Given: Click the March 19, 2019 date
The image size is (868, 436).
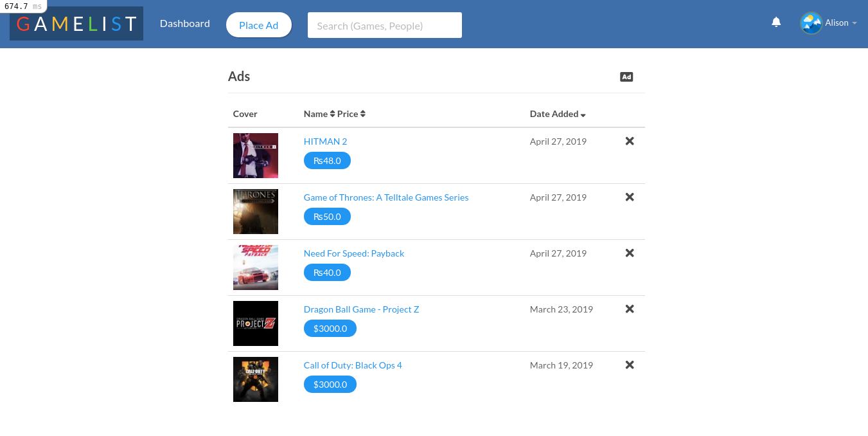Looking at the screenshot, I should pyautogui.click(x=562, y=365).
